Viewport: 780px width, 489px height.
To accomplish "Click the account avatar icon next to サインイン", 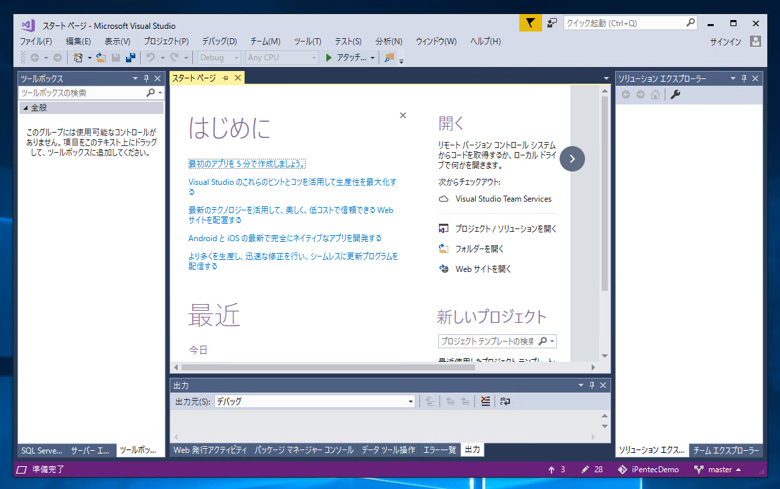I will click(755, 41).
